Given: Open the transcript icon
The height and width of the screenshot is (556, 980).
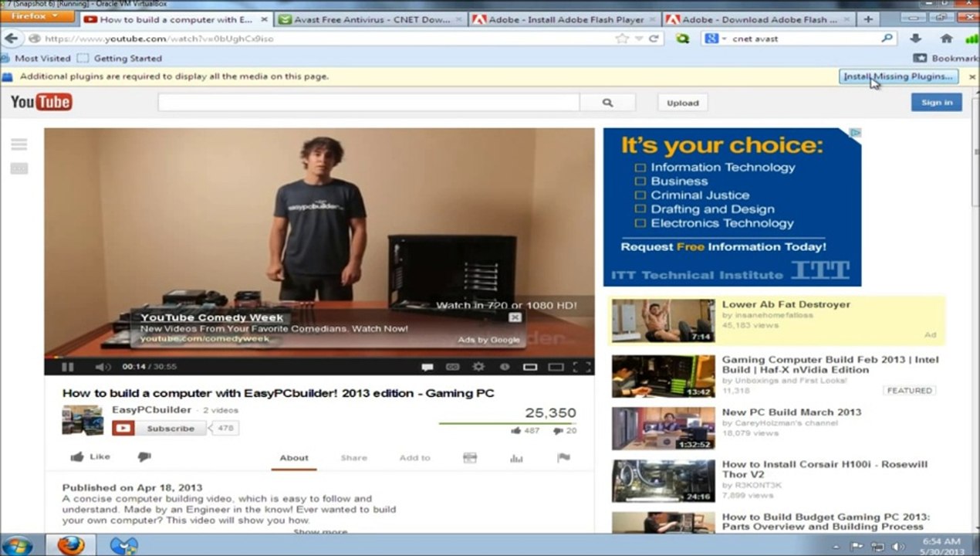Looking at the screenshot, I should (x=470, y=458).
